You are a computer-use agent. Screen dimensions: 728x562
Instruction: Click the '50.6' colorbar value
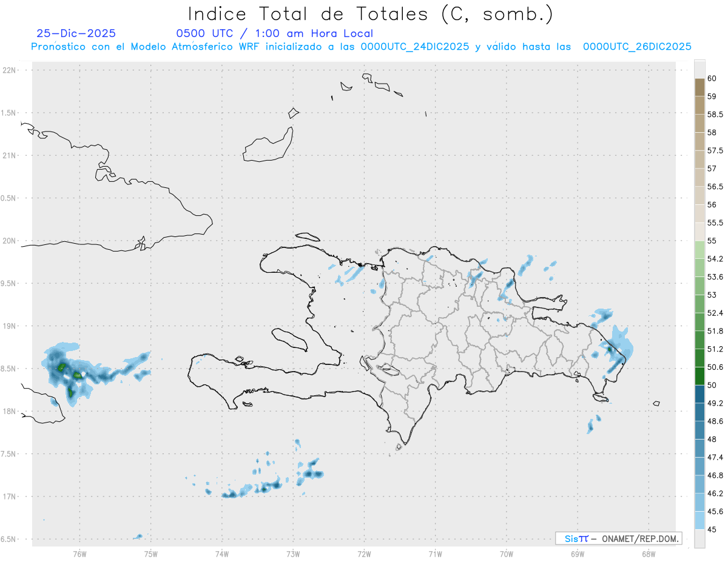point(715,367)
